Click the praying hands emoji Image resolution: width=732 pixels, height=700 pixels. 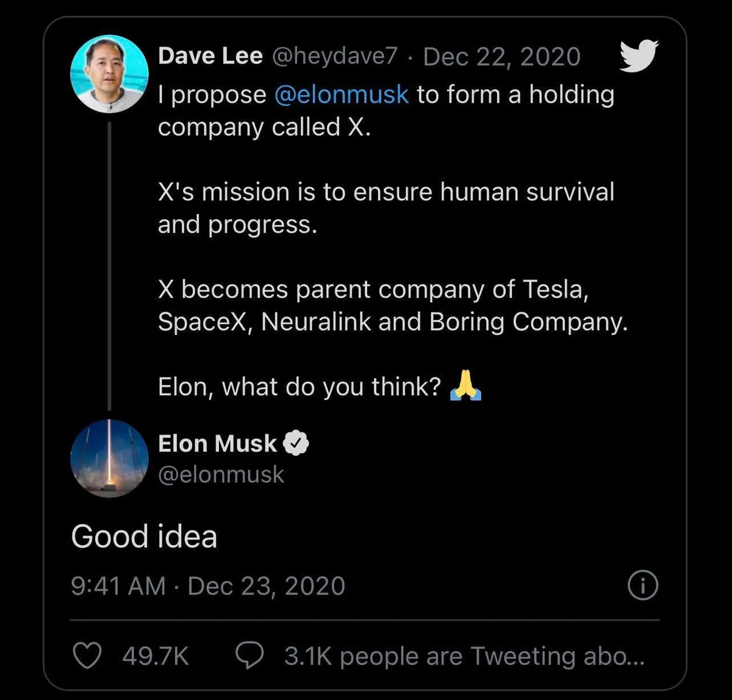[x=466, y=387]
